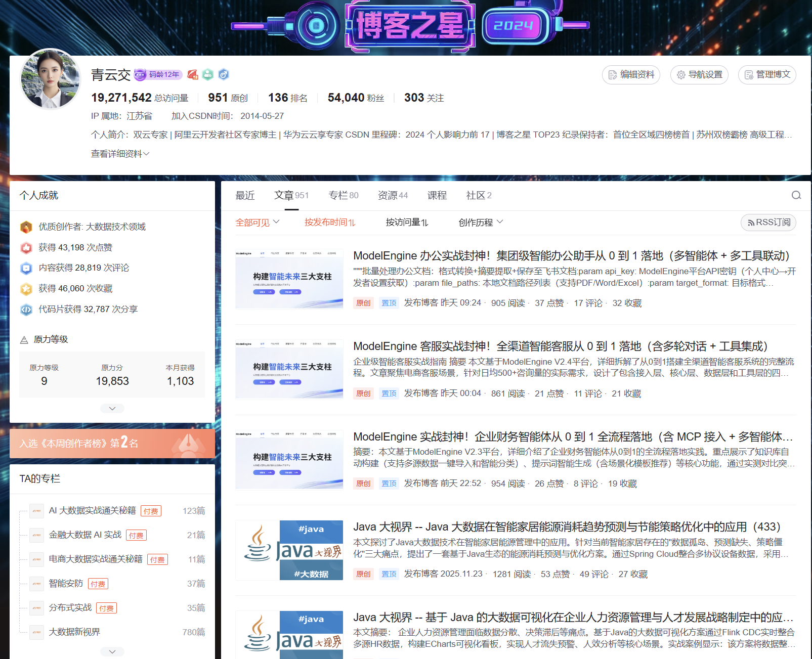This screenshot has width=812, height=659.
Task: Open the profile avatar photo
Action: click(x=50, y=79)
